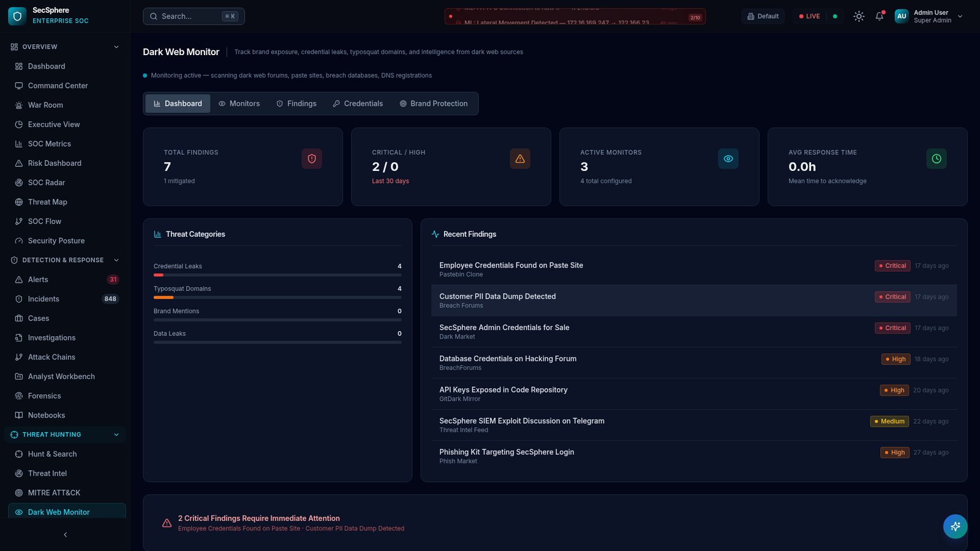Screen dimensions: 980x551
Task: Open Customer PII Data Dump Detected finding
Action: pyautogui.click(x=694, y=301)
